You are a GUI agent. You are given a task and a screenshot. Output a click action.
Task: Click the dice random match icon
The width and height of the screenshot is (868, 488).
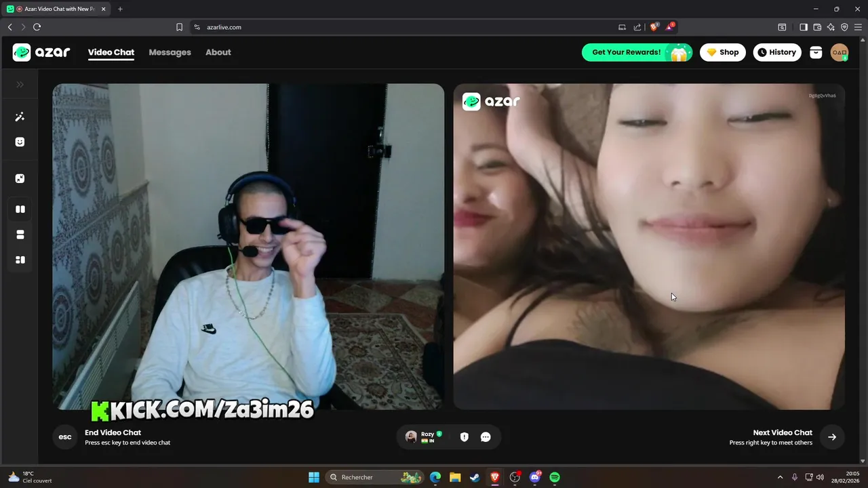20,178
